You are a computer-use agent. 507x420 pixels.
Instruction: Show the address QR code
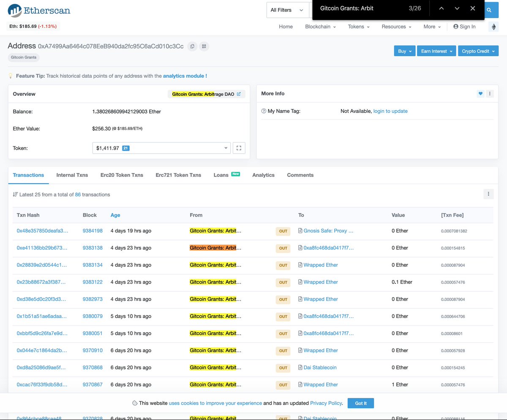[204, 46]
